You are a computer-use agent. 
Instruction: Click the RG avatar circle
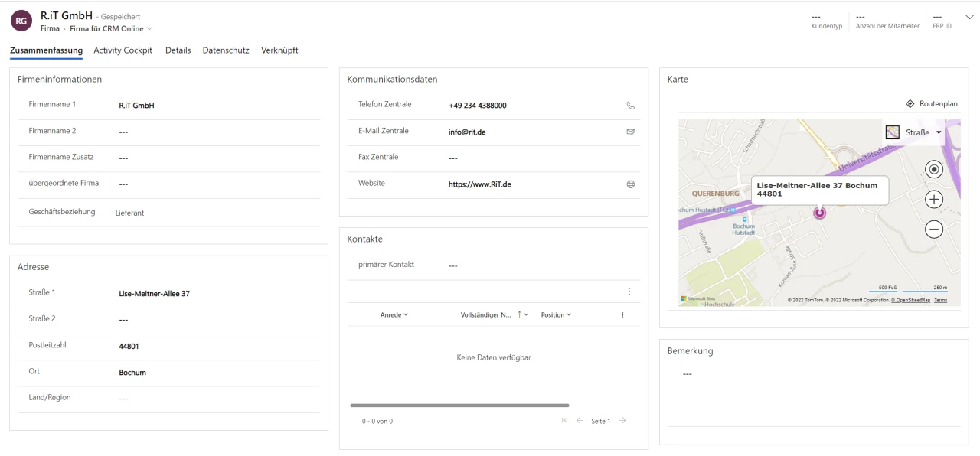(x=21, y=21)
